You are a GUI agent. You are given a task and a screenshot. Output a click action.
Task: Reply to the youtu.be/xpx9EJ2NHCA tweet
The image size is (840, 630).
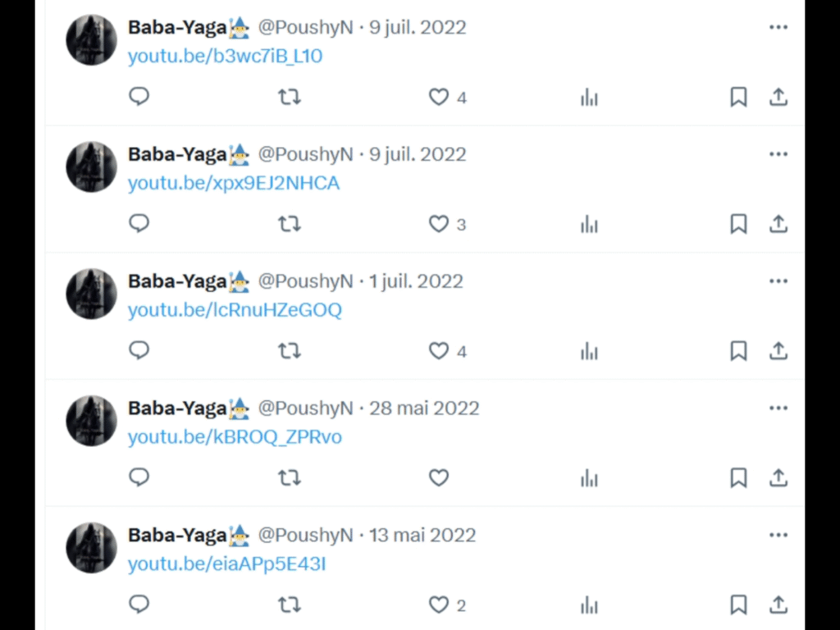[x=139, y=223]
